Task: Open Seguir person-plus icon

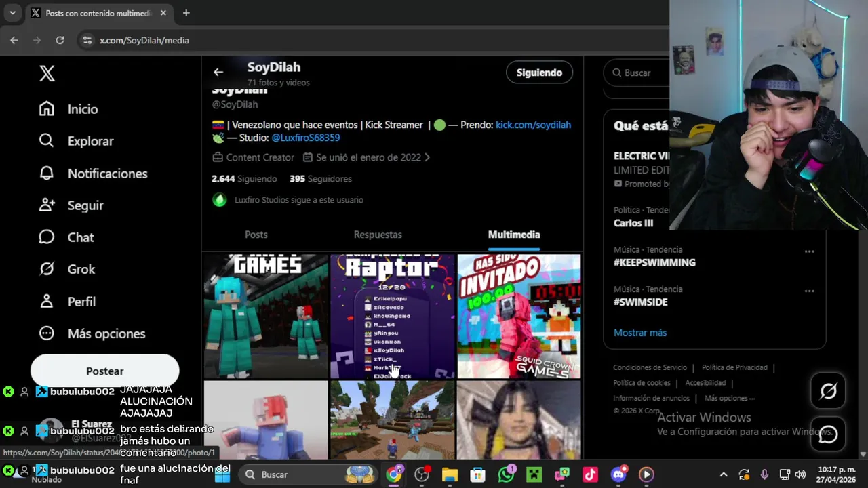Action: (46, 205)
